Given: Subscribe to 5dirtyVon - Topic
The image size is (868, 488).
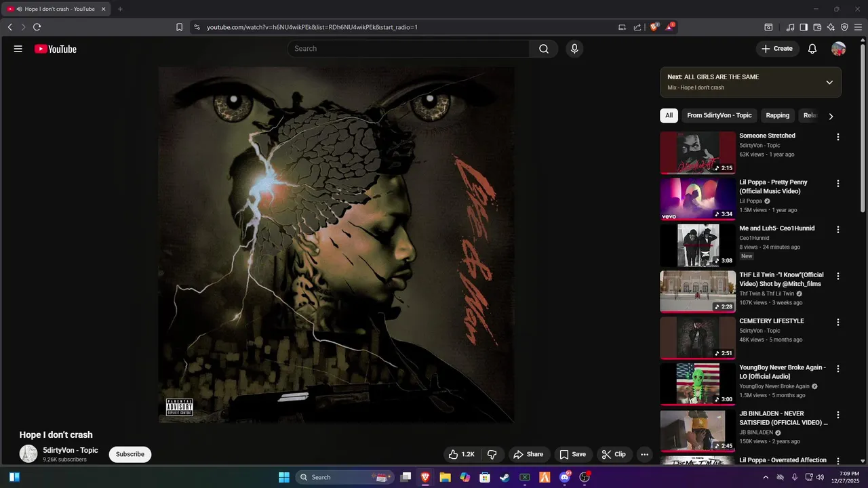Looking at the screenshot, I should coord(130,454).
